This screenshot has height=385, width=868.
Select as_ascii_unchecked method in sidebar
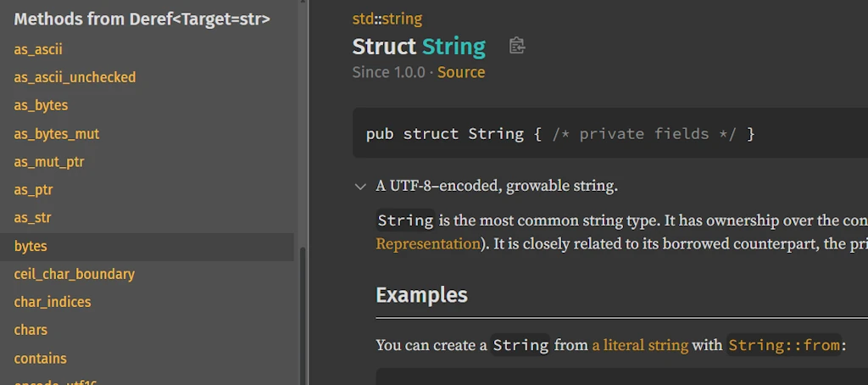point(75,77)
